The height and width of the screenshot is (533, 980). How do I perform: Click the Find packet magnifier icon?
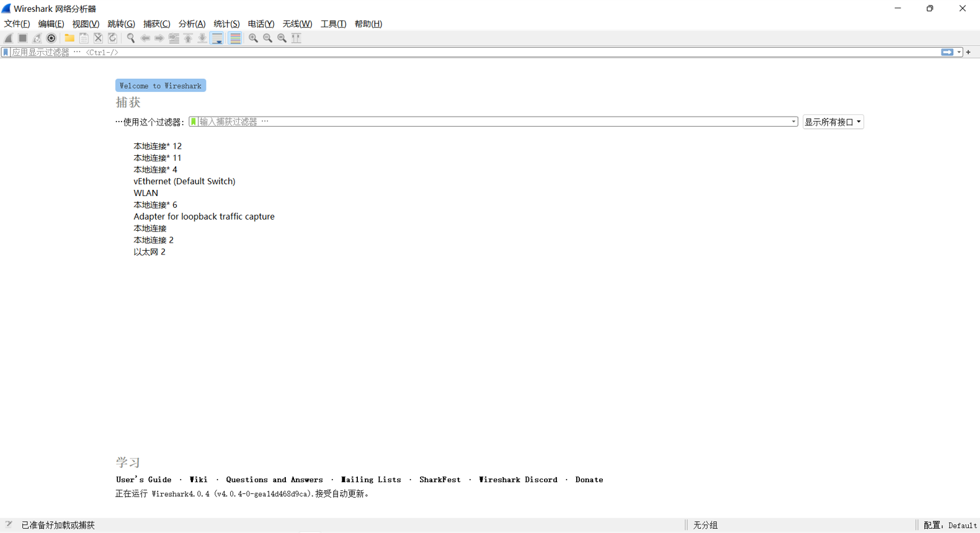click(x=130, y=38)
